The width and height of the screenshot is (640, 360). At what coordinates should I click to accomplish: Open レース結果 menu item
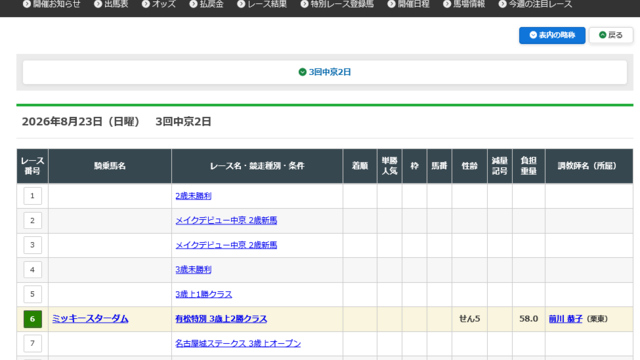point(262,4)
